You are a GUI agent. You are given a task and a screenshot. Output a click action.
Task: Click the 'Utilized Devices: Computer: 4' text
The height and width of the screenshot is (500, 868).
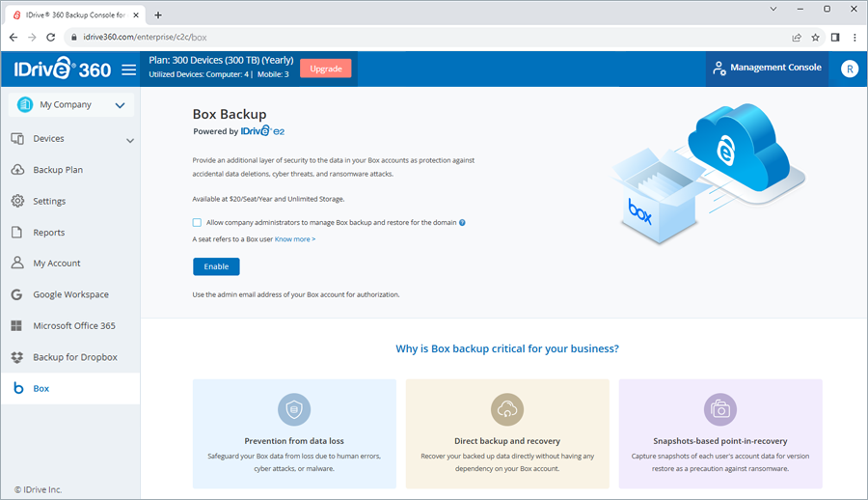[x=199, y=74]
